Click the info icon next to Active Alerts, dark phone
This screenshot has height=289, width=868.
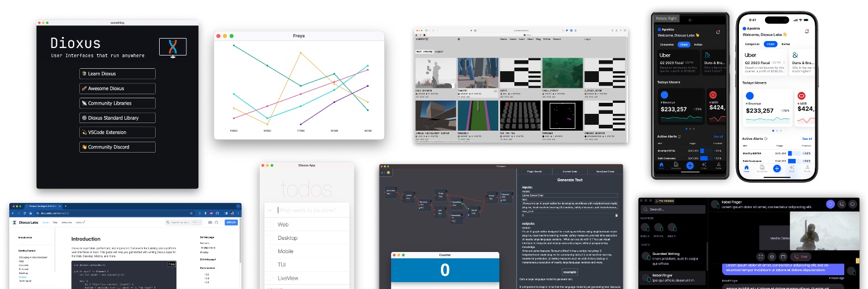click(x=679, y=136)
